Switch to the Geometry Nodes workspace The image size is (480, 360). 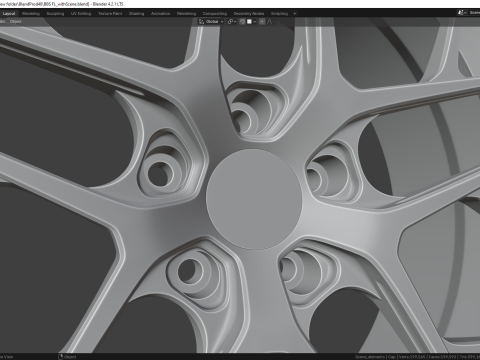tap(249, 14)
